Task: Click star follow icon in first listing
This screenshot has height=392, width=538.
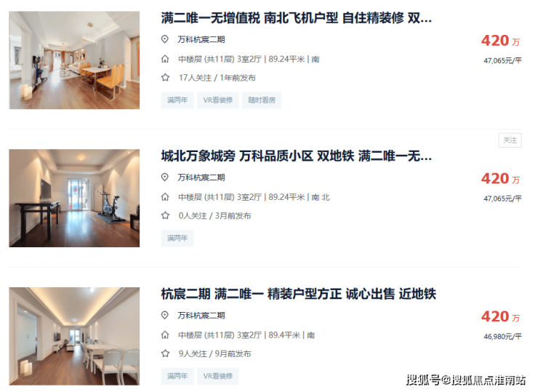Action: pyautogui.click(x=165, y=78)
